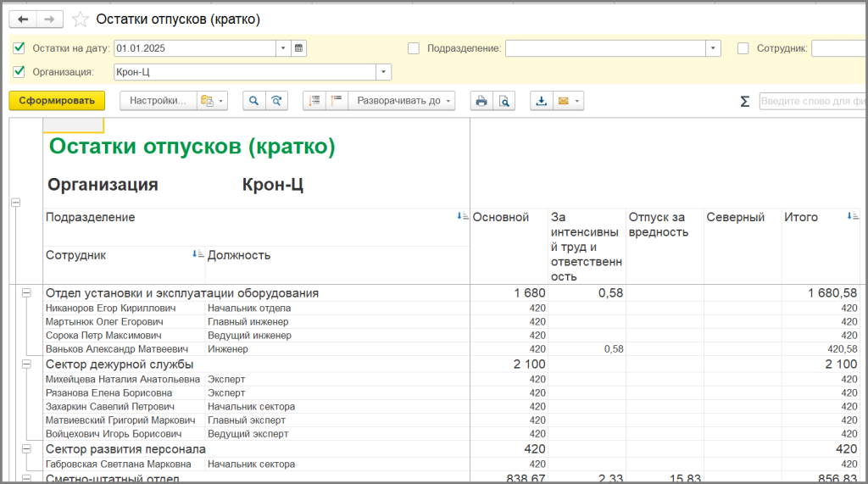Image resolution: width=868 pixels, height=484 pixels.
Task: Click the Sigma sum icon
Action: pyautogui.click(x=744, y=102)
